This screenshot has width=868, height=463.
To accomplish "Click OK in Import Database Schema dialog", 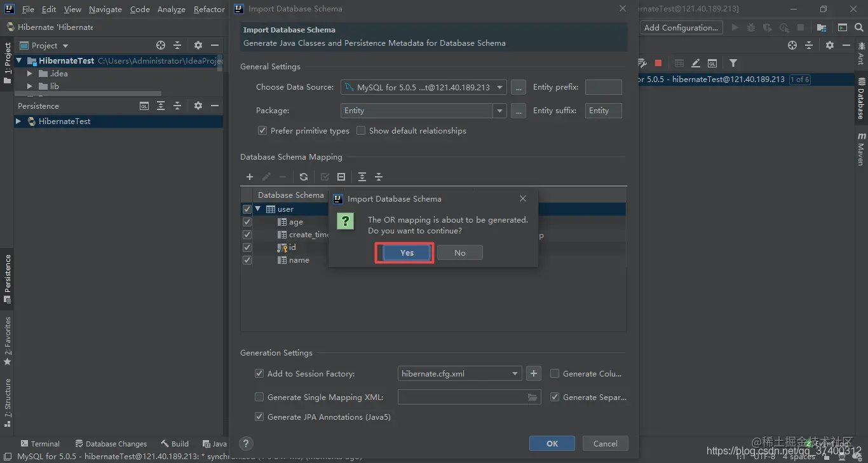I will pos(552,443).
